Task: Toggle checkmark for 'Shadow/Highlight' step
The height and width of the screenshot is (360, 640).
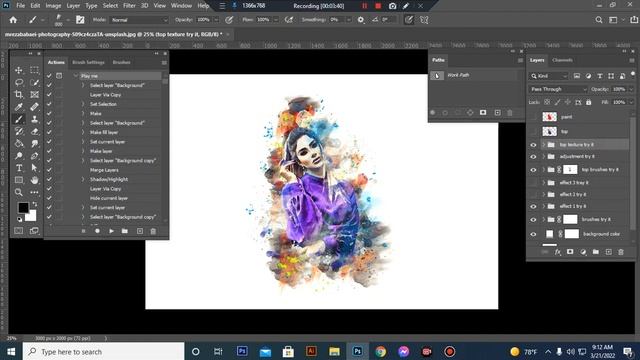Action: pos(49,179)
